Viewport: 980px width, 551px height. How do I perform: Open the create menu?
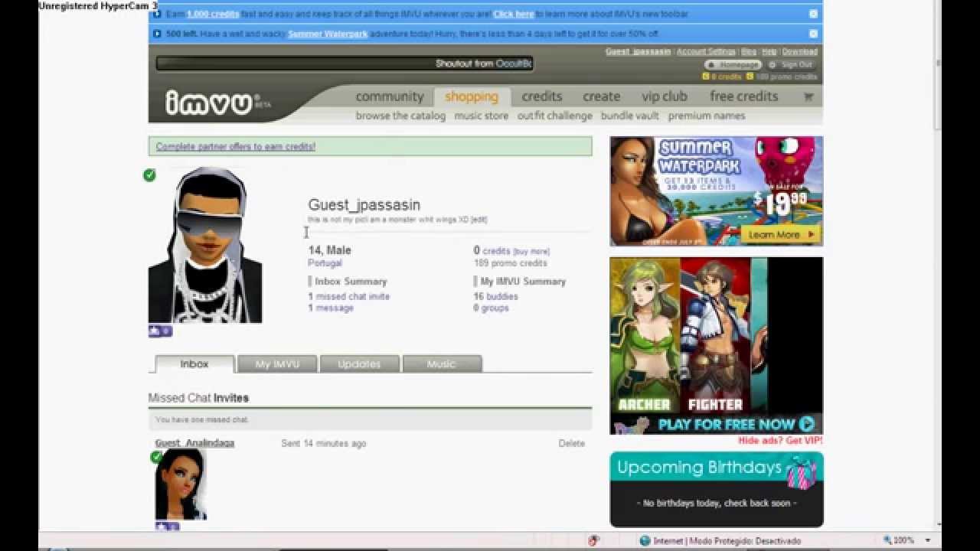click(x=602, y=96)
